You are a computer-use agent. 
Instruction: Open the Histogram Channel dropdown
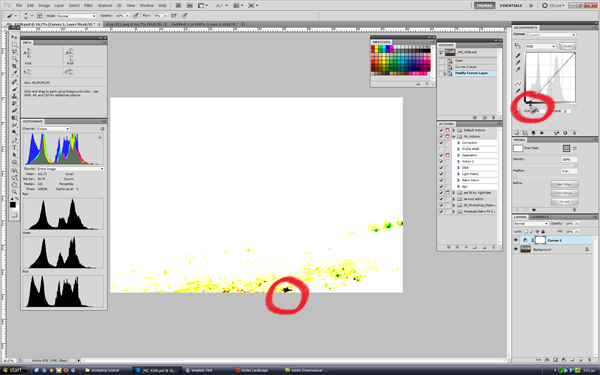coord(54,129)
